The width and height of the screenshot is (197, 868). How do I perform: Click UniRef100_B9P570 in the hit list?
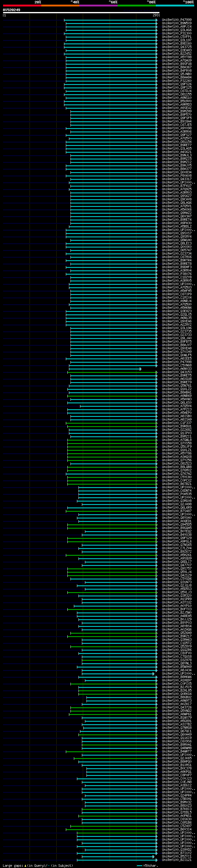176,115
